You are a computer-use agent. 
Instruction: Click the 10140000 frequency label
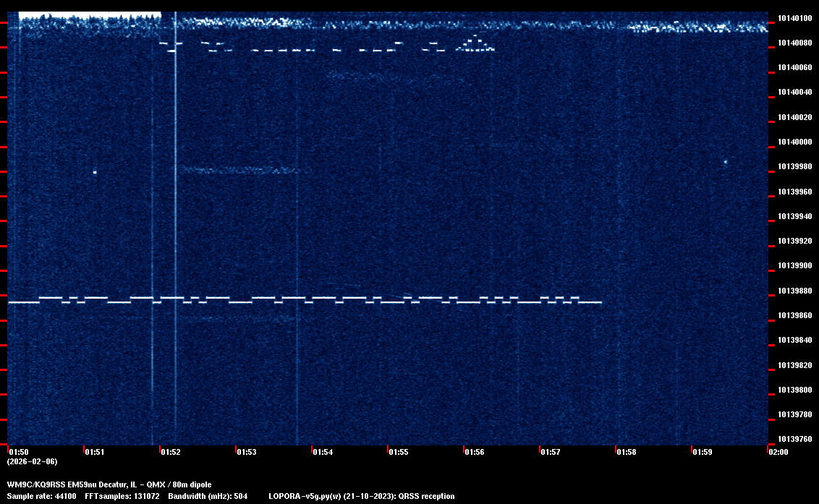[794, 142]
